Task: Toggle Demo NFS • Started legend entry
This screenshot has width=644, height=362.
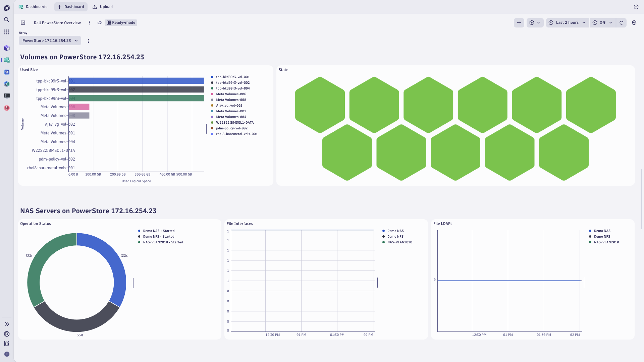Action: (x=156, y=237)
